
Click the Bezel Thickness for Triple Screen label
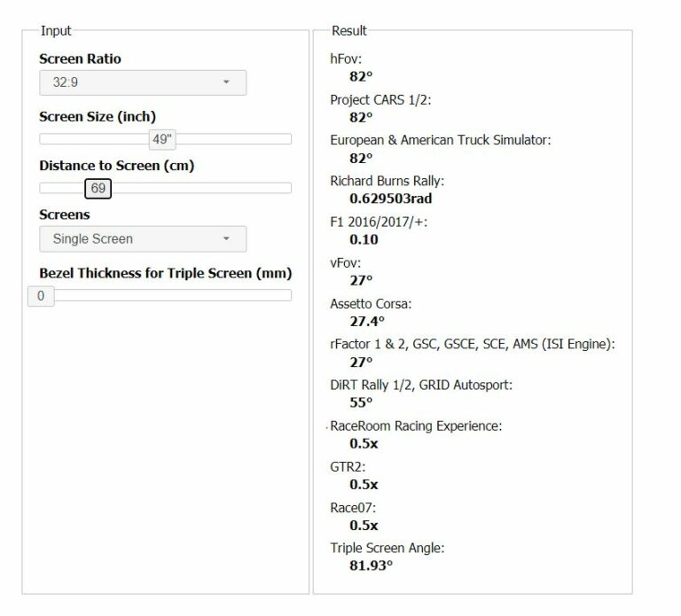165,273
